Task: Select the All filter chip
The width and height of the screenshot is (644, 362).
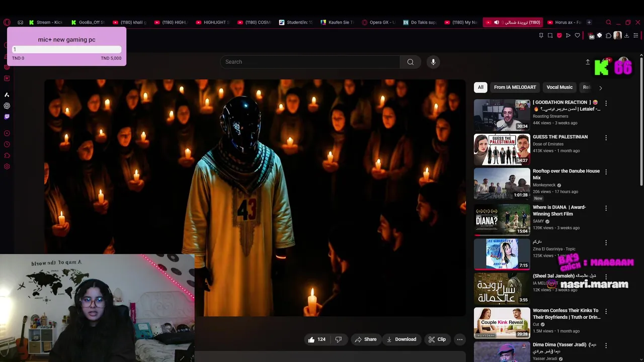Action: pos(480,87)
